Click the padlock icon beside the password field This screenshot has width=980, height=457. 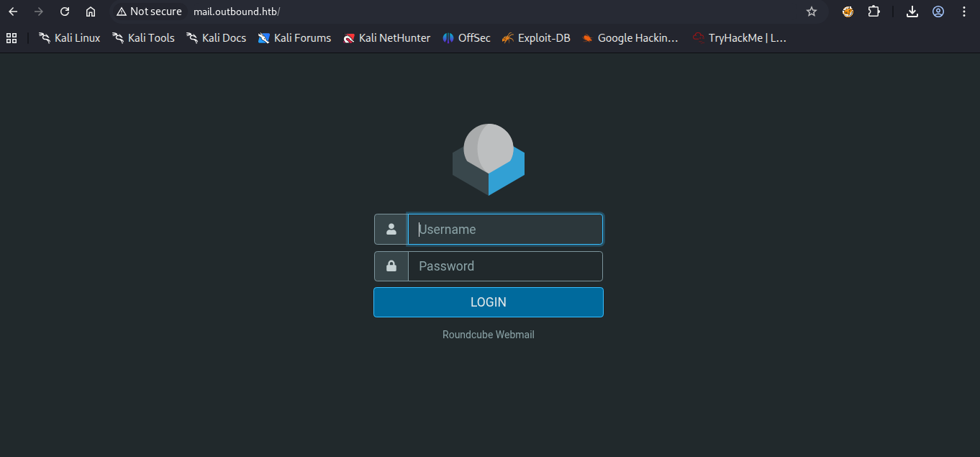click(391, 266)
